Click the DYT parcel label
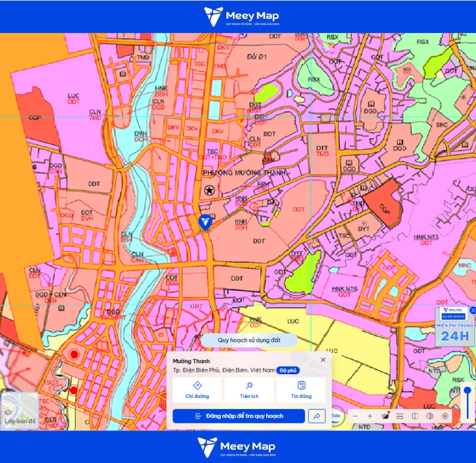The image size is (476, 463). coord(364,229)
